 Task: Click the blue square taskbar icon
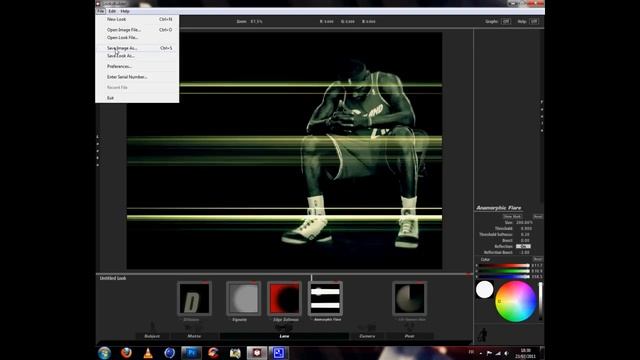click(x=279, y=353)
